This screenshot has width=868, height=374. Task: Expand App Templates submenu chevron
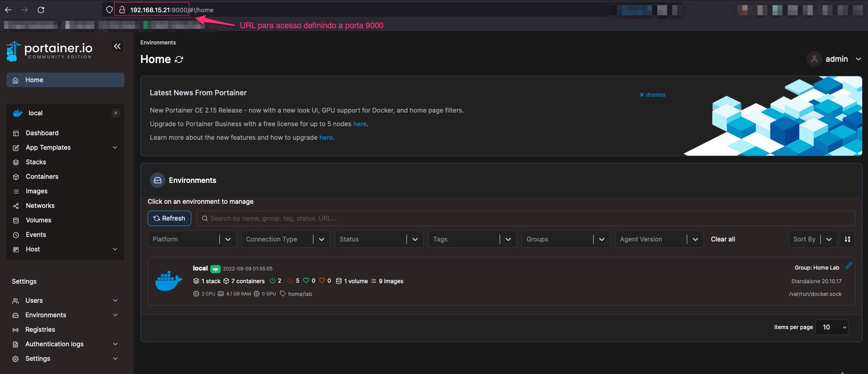click(115, 148)
